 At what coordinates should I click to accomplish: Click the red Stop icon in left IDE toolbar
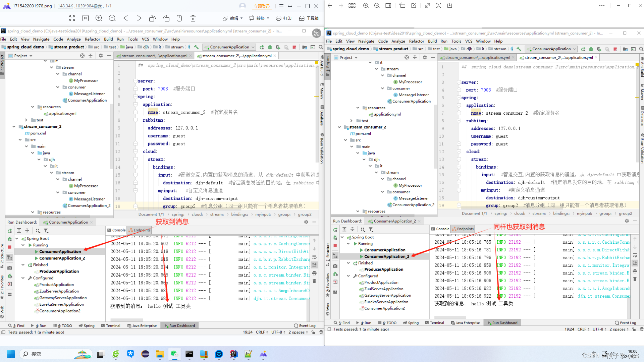(294, 47)
